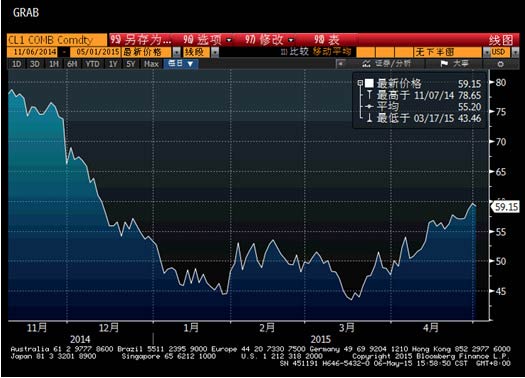Image resolution: width=525 pixels, height=378 pixels.
Task: Select the 1M time range
Action: click(54, 64)
